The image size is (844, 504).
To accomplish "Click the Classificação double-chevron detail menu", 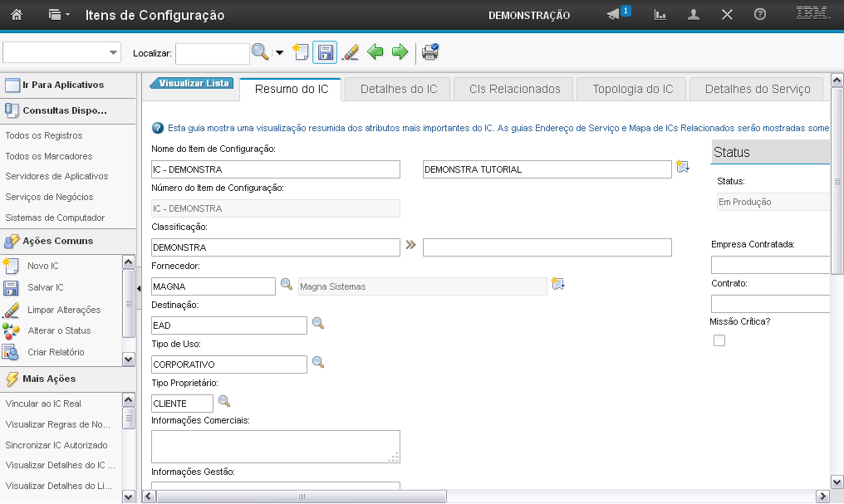I will click(410, 245).
